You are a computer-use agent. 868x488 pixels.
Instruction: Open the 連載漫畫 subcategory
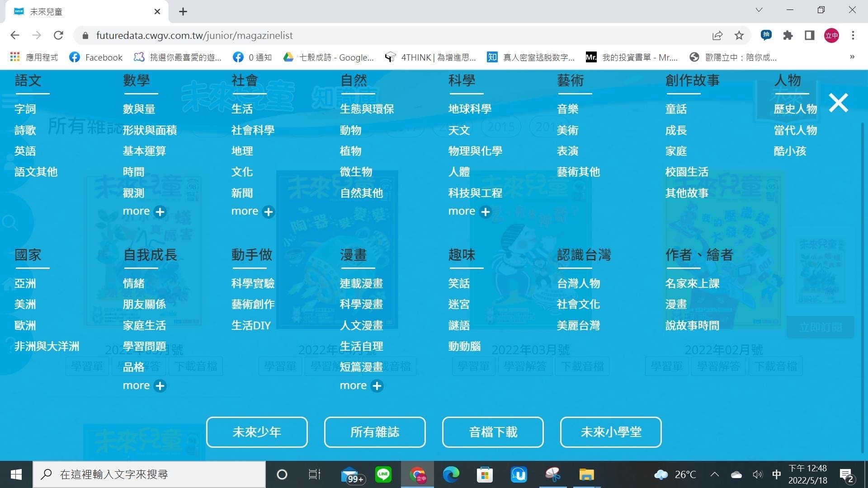click(362, 283)
